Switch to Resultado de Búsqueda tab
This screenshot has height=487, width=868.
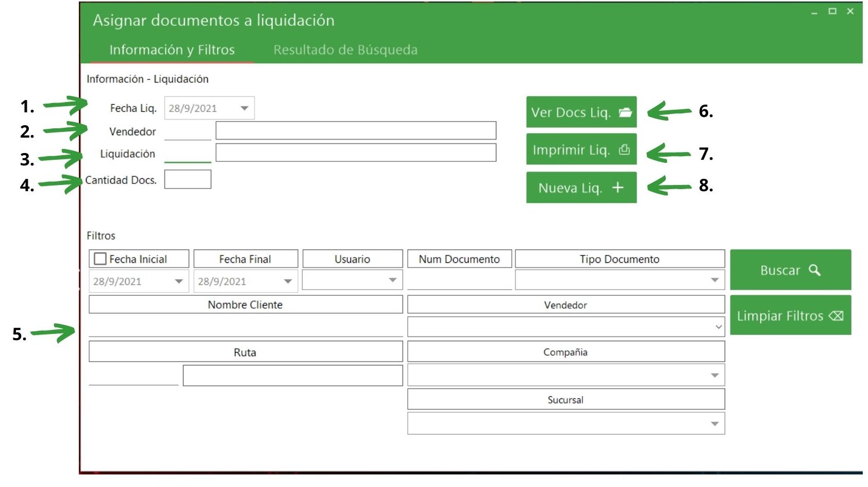tap(345, 50)
